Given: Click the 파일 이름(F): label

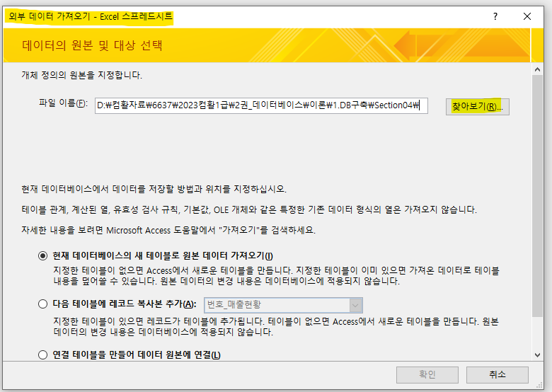Looking at the screenshot, I should point(63,103).
